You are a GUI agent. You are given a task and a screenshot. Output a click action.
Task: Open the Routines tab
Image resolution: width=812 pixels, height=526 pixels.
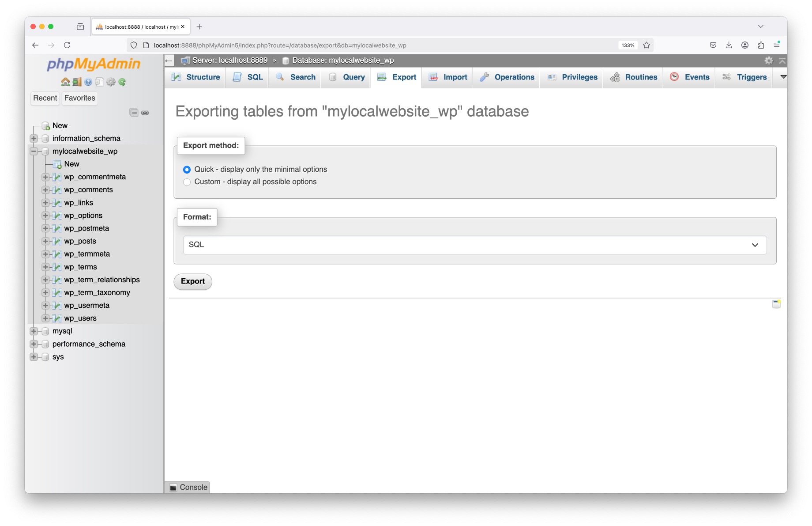(633, 77)
